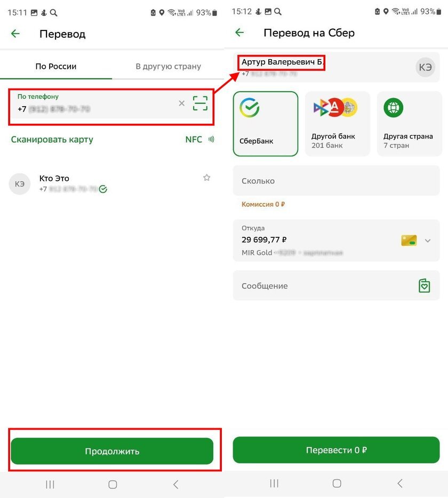Open the QR code scanner next to phone field
This screenshot has width=448, height=498.
[200, 103]
